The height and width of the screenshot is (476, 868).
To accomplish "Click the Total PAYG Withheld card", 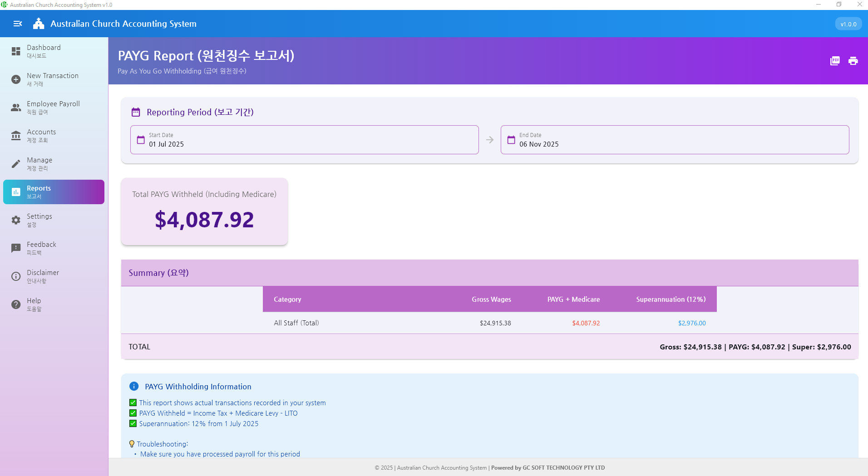I will [204, 211].
